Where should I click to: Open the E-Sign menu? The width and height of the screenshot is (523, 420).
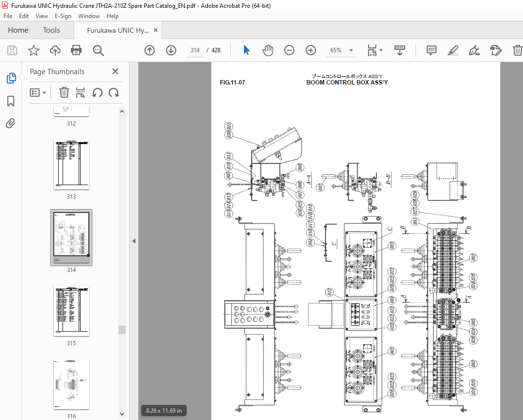click(63, 16)
